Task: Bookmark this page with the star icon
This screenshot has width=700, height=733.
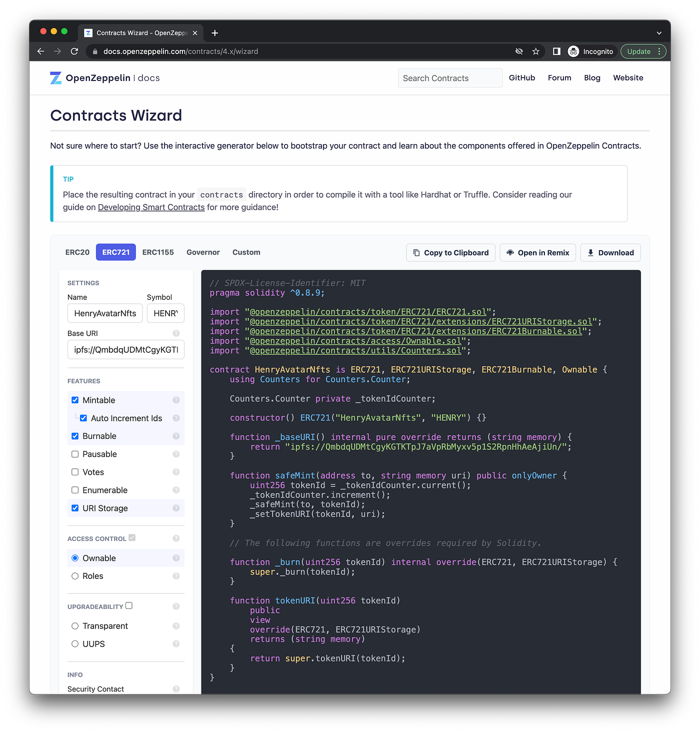Action: pos(536,52)
